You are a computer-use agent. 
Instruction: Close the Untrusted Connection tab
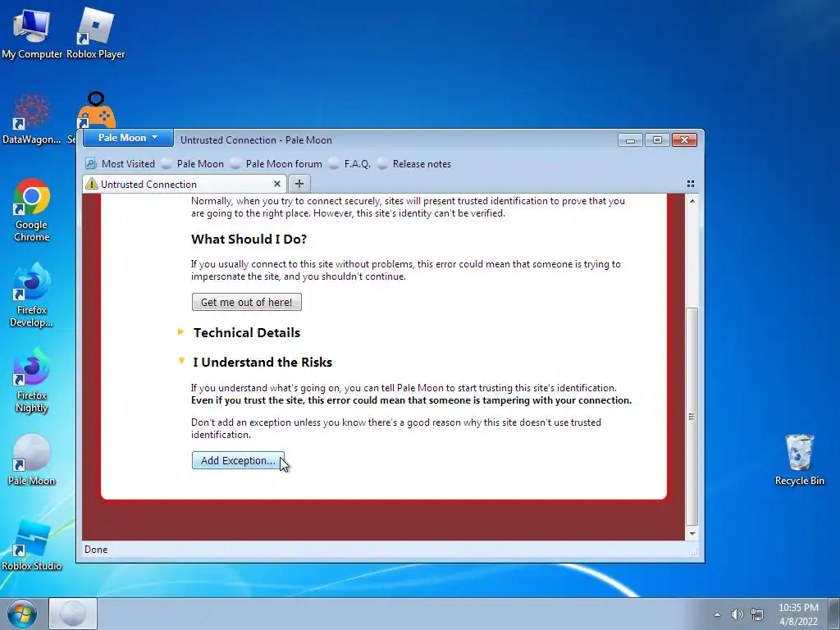coord(277,184)
